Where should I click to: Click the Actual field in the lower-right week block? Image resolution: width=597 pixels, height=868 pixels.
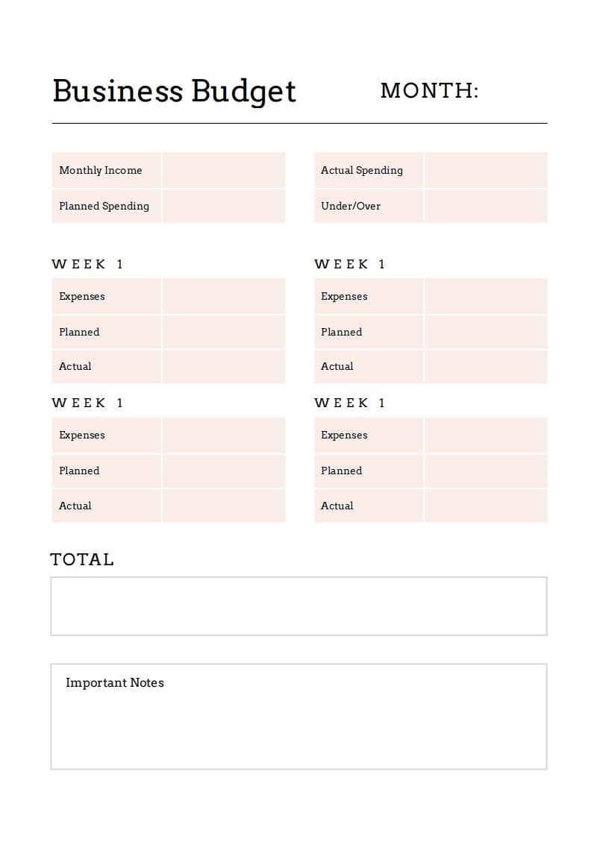486,506
